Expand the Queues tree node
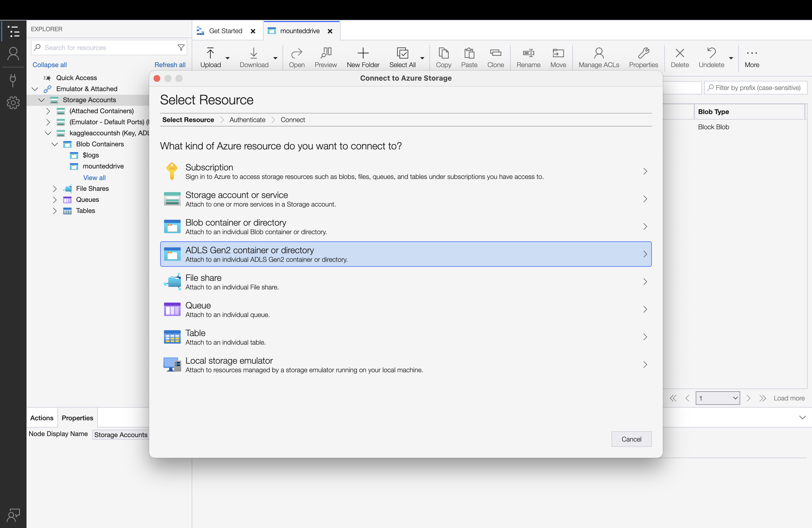Screen dimensions: 812x528 (x=55, y=200)
